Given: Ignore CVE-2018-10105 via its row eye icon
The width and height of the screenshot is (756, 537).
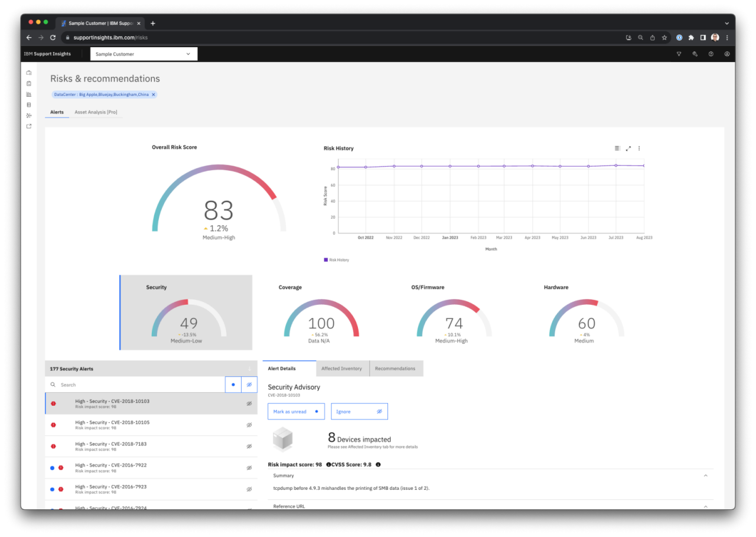Looking at the screenshot, I should tap(249, 425).
